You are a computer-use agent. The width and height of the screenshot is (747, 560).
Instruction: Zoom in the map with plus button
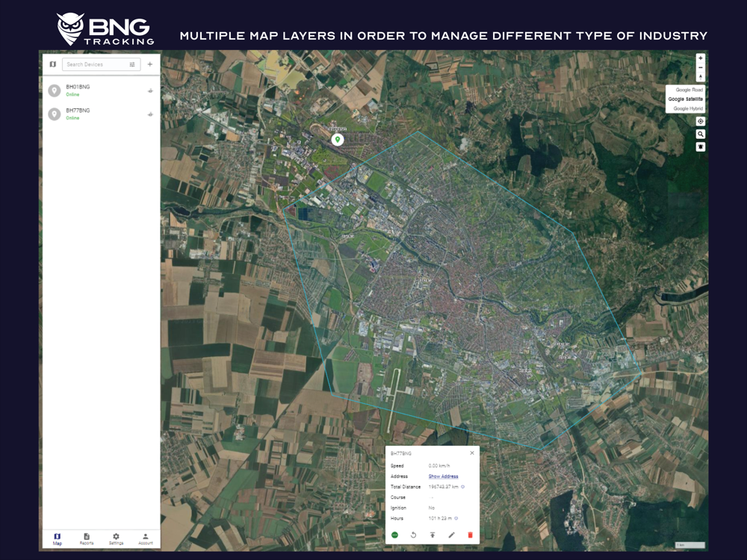click(701, 58)
